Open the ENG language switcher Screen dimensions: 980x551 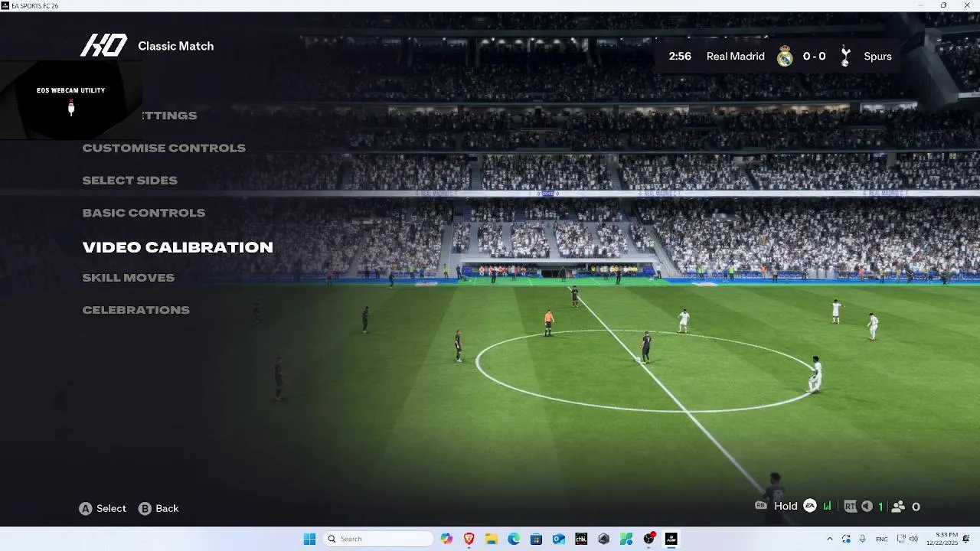coord(882,539)
